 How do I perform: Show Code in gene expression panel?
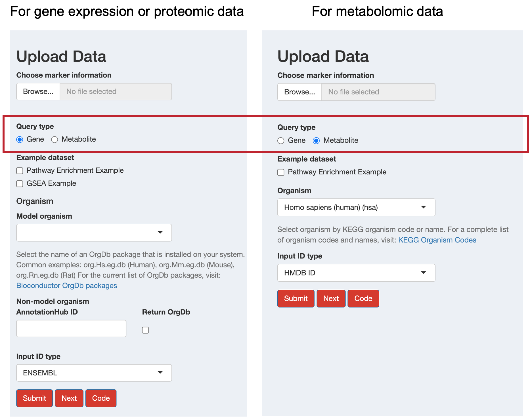coord(101,398)
